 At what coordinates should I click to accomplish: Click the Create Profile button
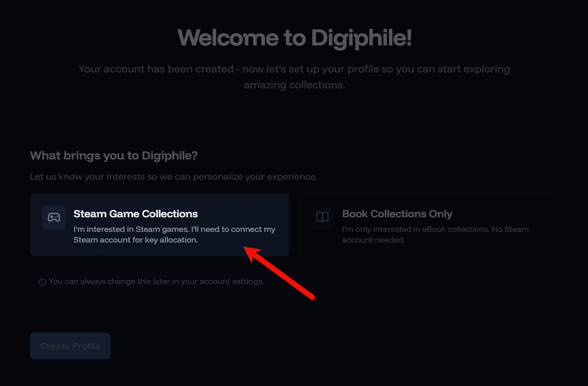pos(70,346)
